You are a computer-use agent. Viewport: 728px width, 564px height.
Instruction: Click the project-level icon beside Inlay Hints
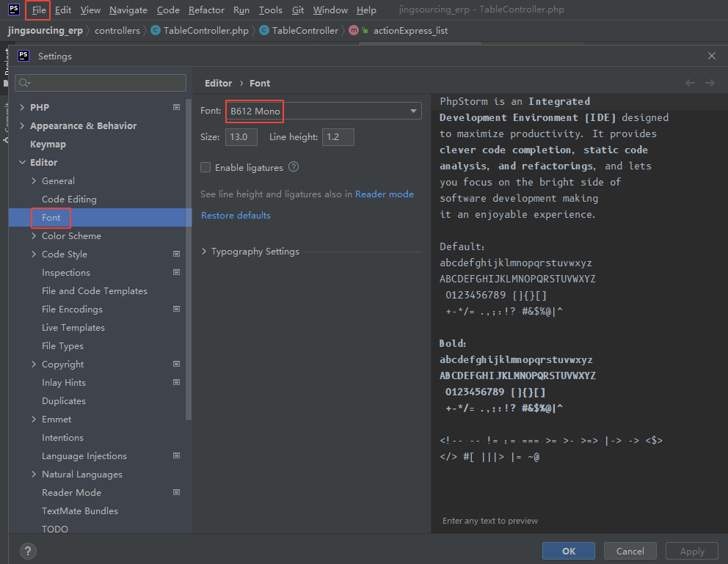pos(176,382)
